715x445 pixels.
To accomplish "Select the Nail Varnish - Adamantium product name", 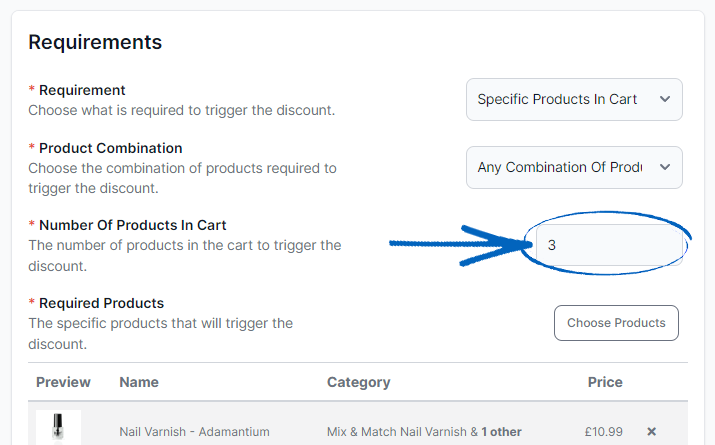I will (x=194, y=432).
